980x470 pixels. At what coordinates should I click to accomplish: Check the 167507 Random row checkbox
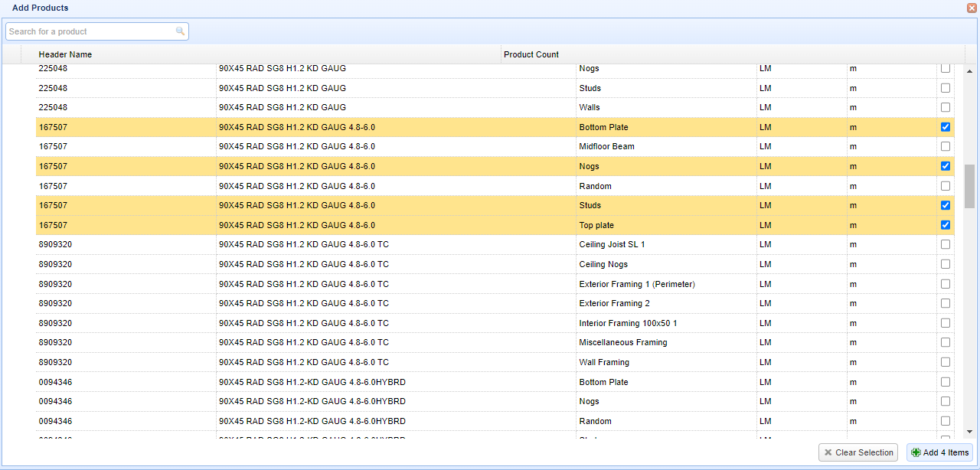(946, 186)
